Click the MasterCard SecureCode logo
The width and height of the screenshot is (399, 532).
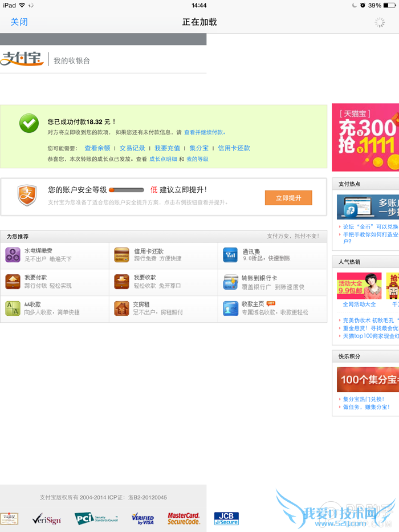tap(184, 519)
